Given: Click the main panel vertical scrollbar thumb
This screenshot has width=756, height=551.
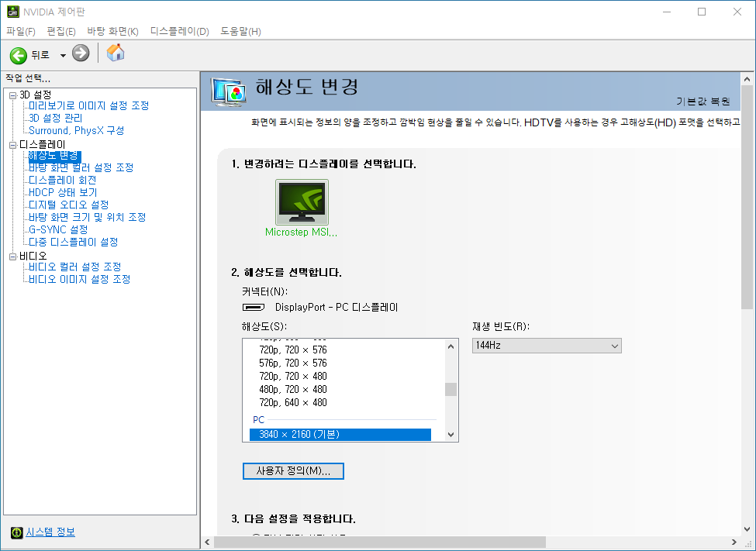Looking at the screenshot, I should point(747,197).
